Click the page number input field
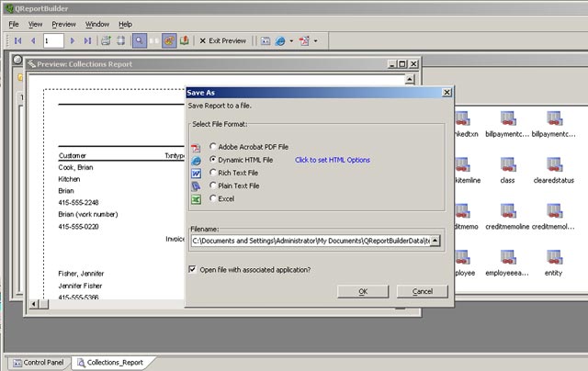Screen dimensions: 588x371 click(53, 40)
